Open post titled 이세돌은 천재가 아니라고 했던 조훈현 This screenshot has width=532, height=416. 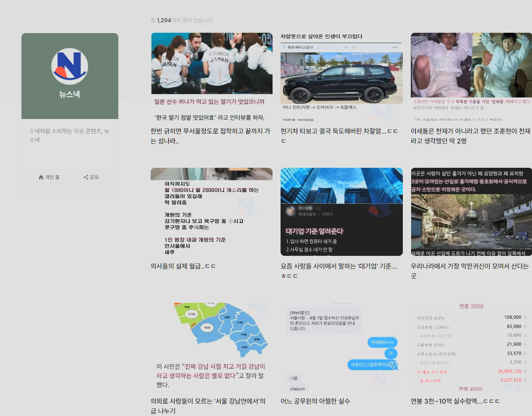(x=471, y=136)
